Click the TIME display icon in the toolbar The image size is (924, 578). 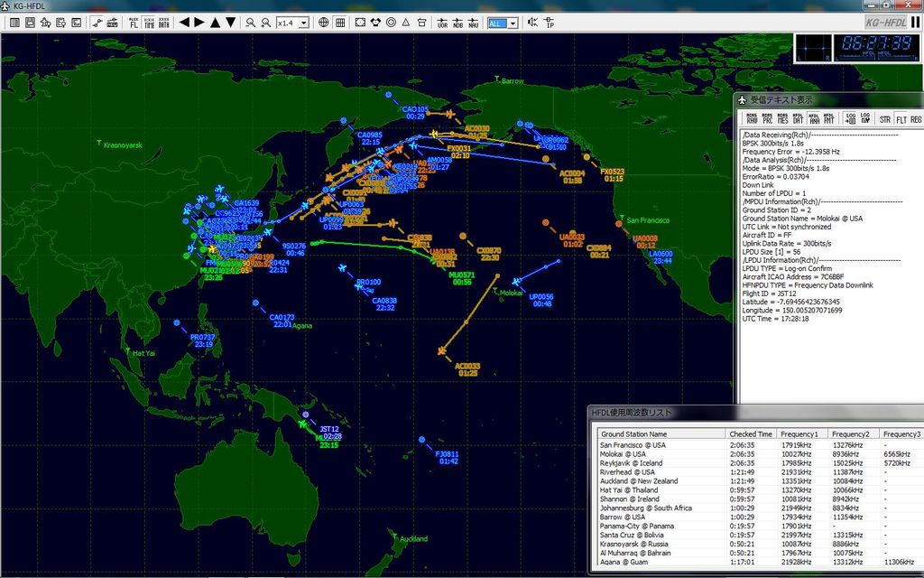click(150, 23)
